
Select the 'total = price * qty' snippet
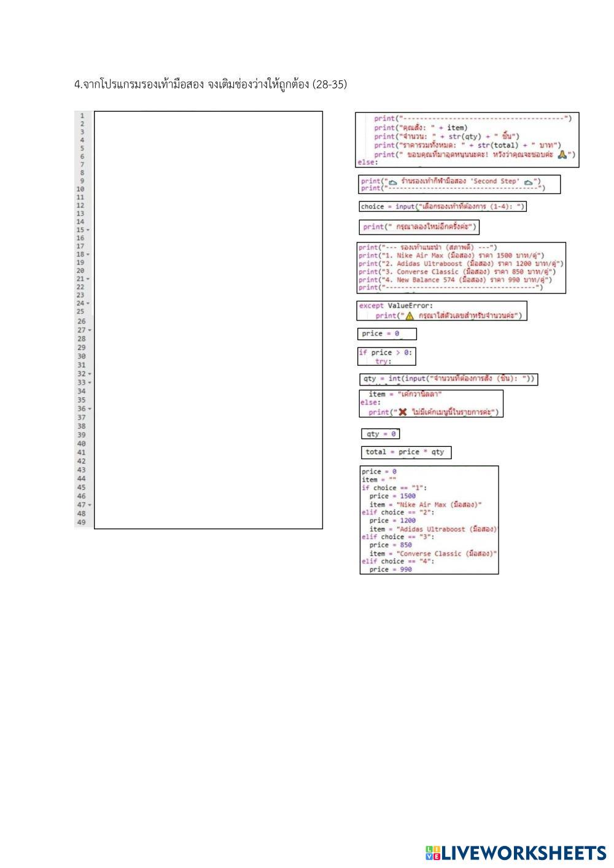pyautogui.click(x=405, y=452)
